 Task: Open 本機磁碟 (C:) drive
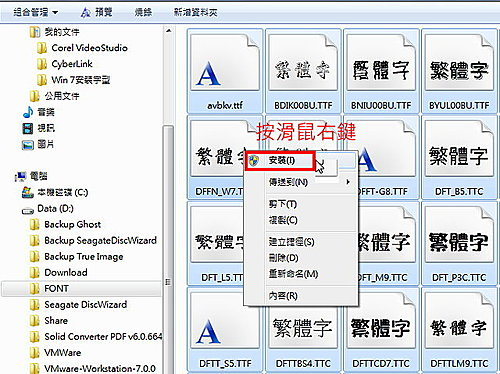[55, 193]
